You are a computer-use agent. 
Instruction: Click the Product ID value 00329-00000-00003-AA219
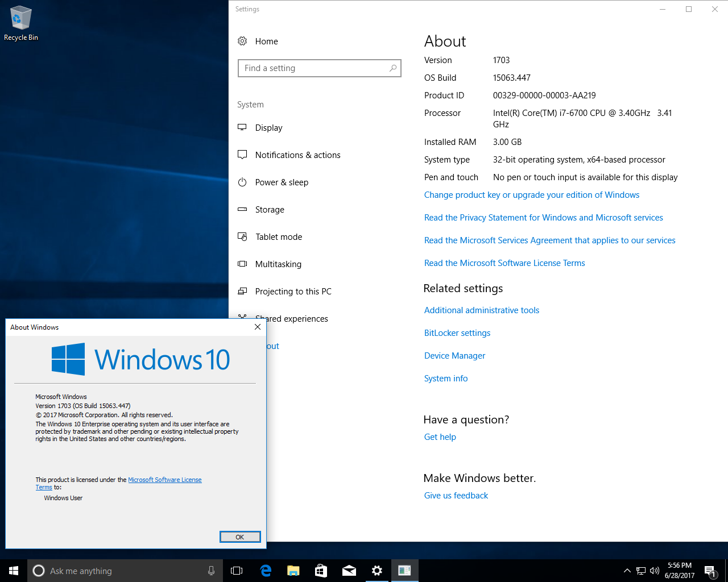[x=544, y=95]
